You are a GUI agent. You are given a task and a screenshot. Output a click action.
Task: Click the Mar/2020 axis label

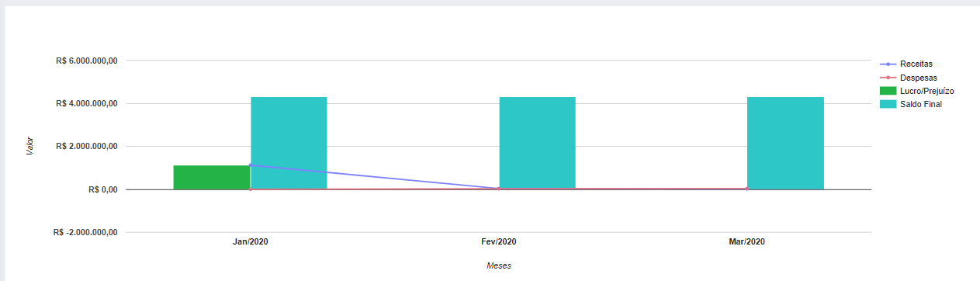point(747,242)
